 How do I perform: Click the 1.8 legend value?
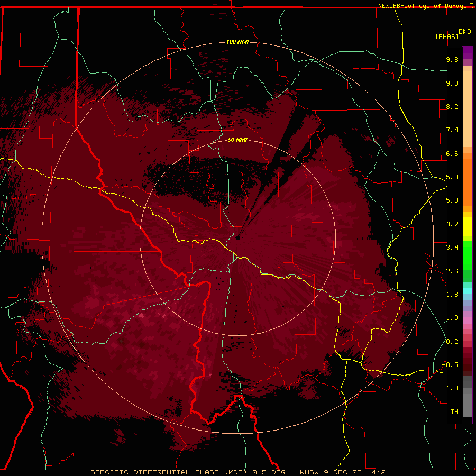(x=452, y=295)
